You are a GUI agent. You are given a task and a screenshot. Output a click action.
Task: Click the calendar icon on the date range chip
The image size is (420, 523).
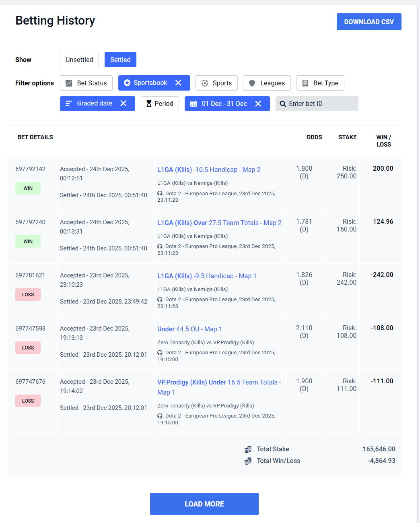(x=194, y=104)
